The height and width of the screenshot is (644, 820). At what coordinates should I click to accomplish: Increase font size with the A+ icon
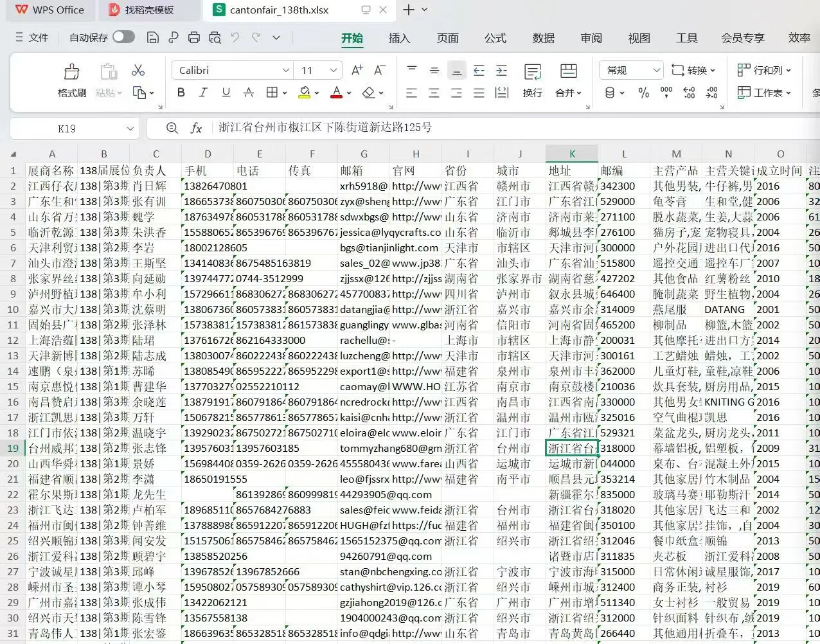(x=357, y=70)
